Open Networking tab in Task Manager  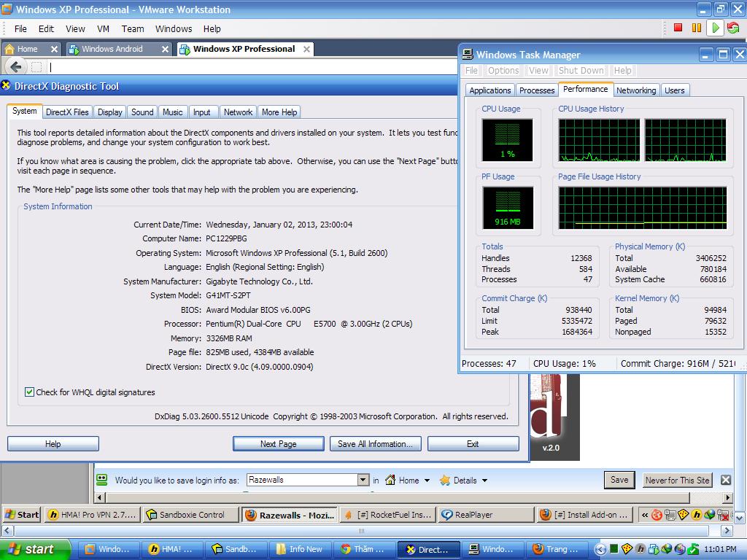(x=636, y=90)
